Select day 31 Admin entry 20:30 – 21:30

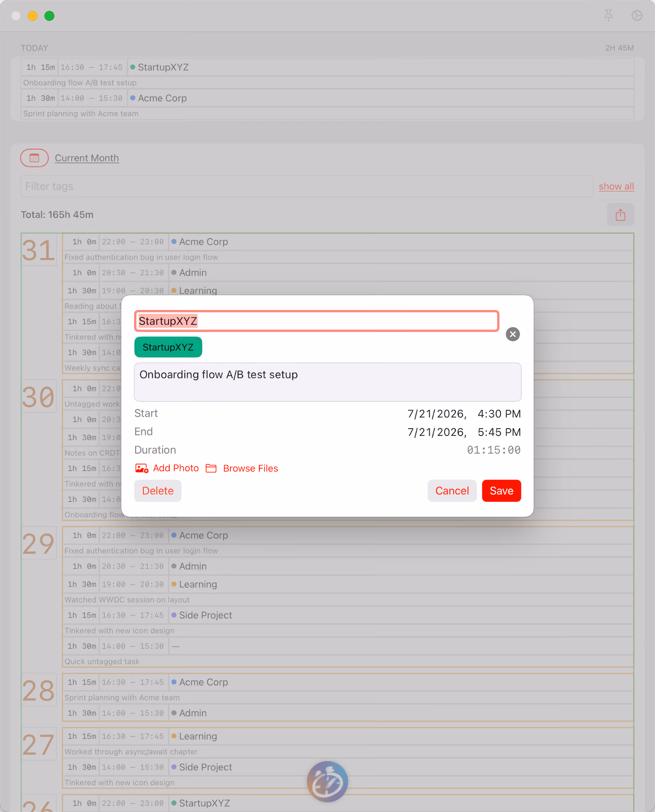click(x=348, y=273)
